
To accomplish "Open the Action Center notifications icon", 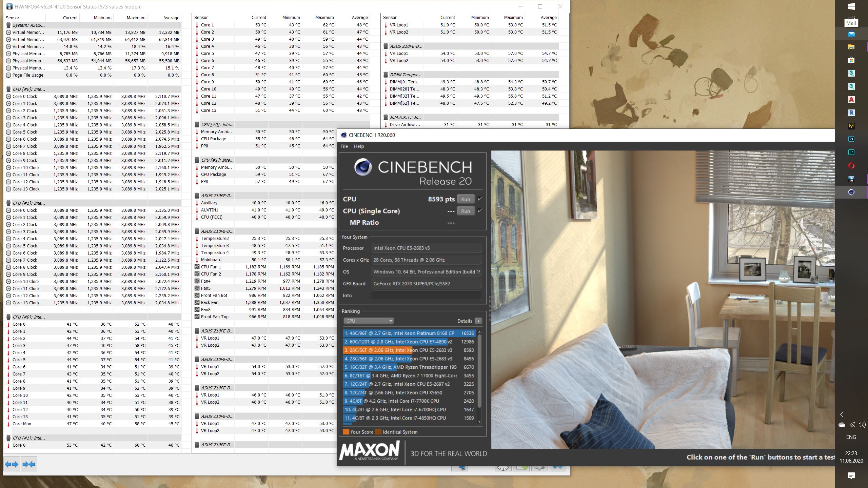I will (851, 475).
